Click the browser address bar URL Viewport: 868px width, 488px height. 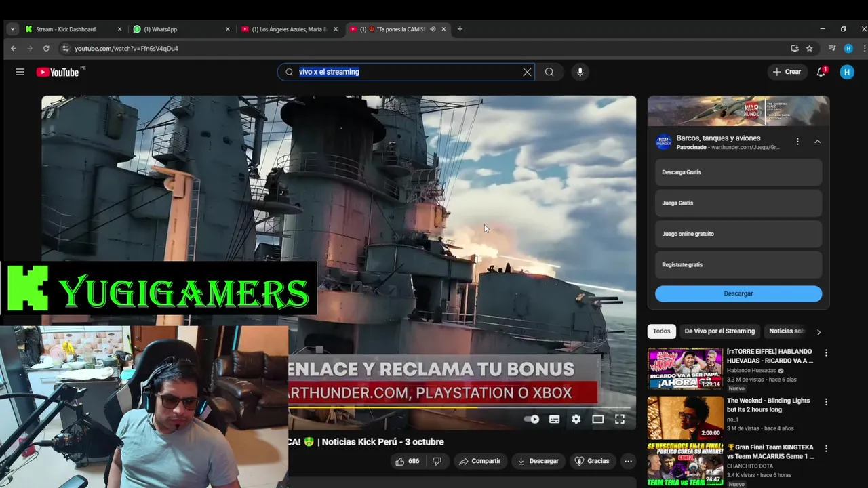click(x=126, y=49)
